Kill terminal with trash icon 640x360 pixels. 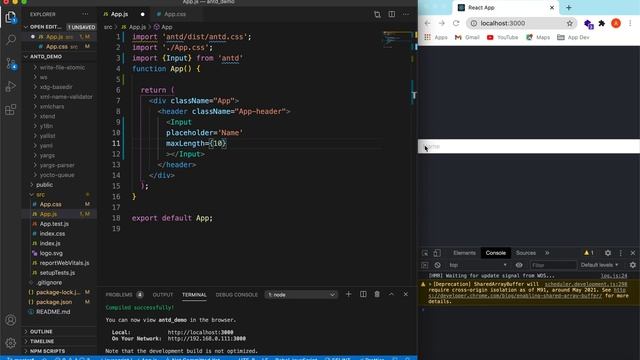tap(377, 294)
